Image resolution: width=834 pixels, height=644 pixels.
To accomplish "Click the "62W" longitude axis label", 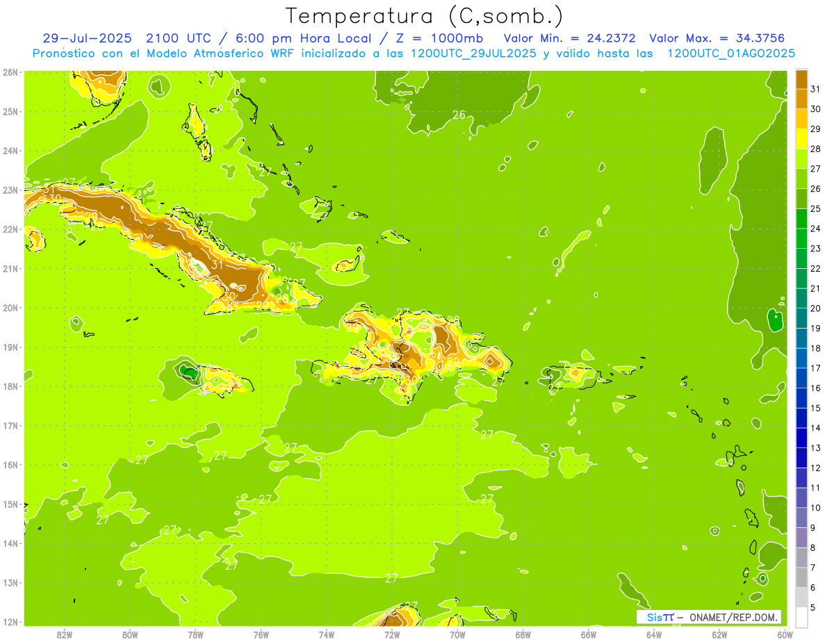I will coord(719,635).
